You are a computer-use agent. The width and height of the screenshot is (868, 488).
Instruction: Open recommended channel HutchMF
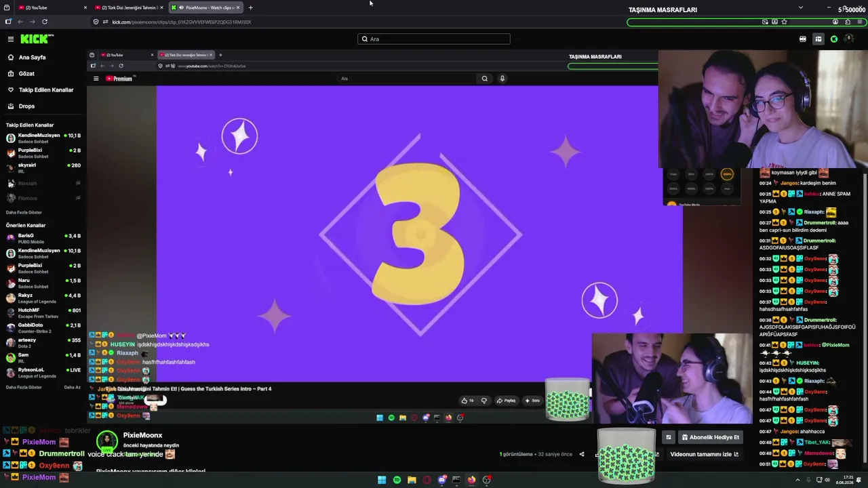[43, 312]
